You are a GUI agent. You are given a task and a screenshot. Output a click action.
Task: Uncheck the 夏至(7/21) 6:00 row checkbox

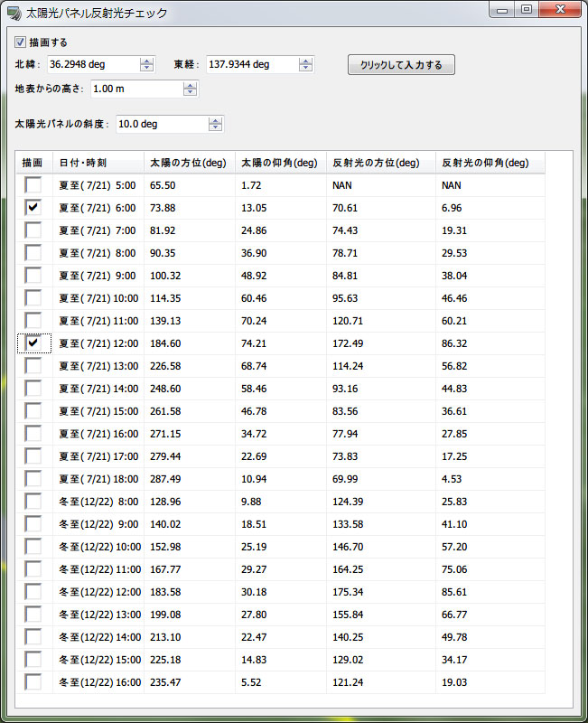tap(33, 207)
